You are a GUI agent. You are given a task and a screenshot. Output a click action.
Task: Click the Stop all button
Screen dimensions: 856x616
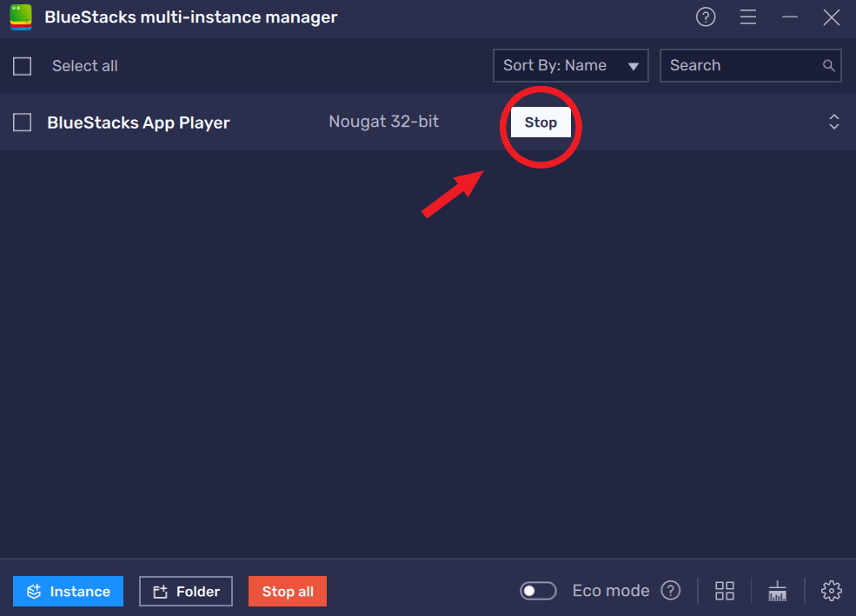(x=288, y=591)
